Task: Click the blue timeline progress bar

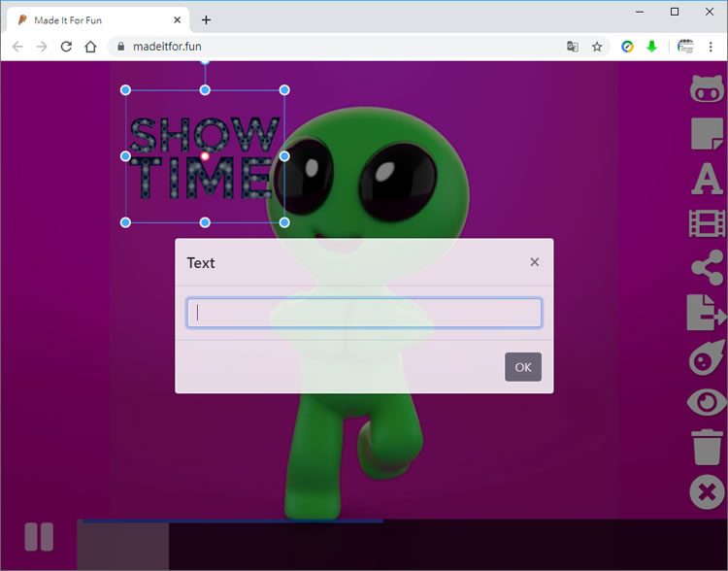Action: click(x=233, y=521)
